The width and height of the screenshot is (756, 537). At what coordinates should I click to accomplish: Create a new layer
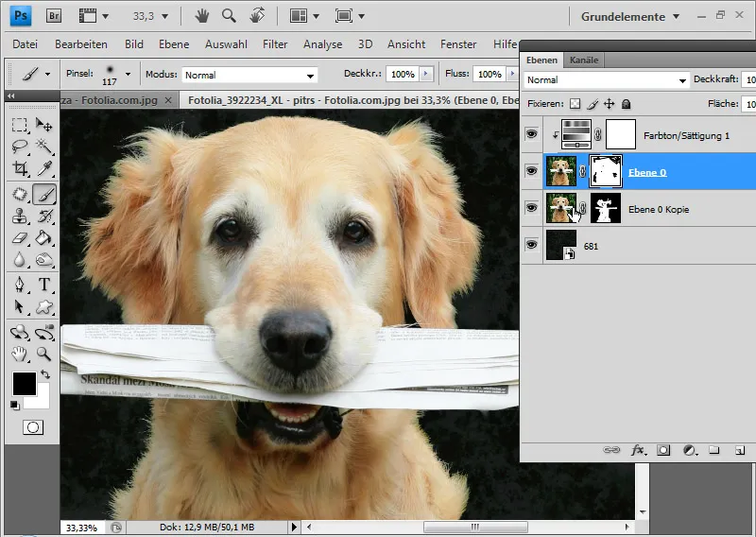click(740, 450)
